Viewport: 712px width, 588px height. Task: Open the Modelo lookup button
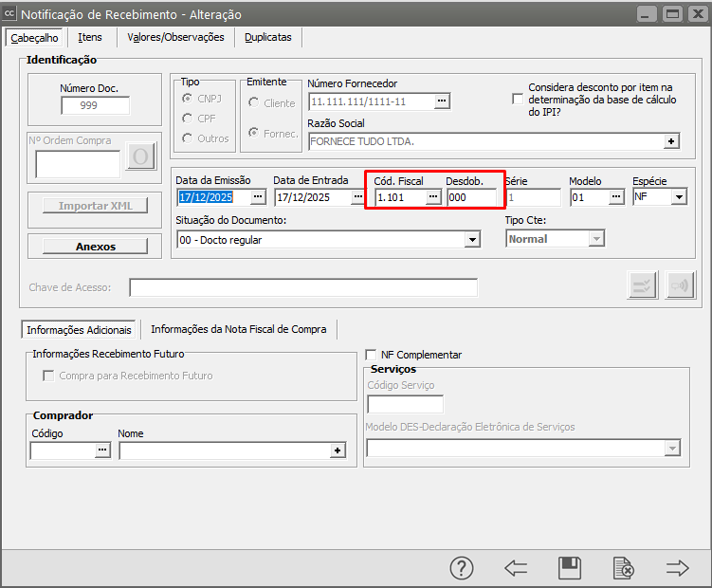[x=616, y=197]
